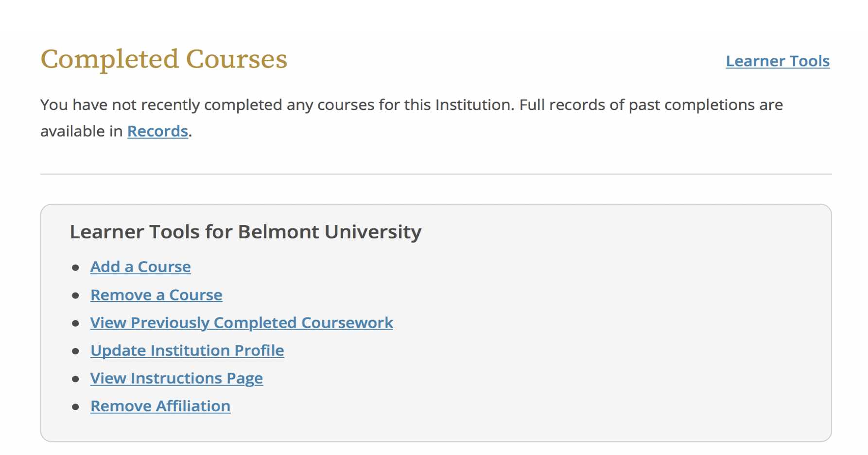Open the Add a Course link
The height and width of the screenshot is (455, 868).
pyautogui.click(x=140, y=267)
